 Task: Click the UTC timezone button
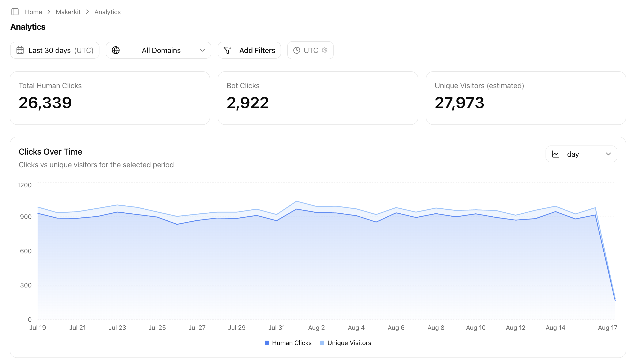tap(310, 50)
